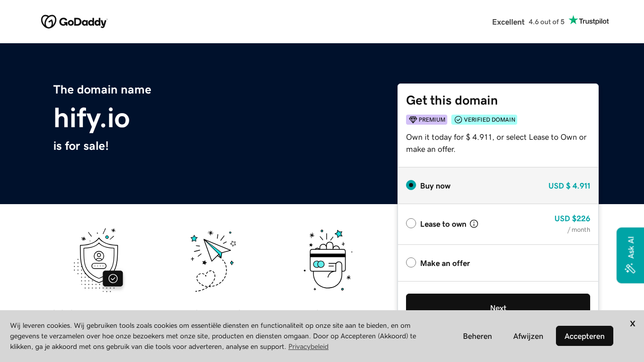Image resolution: width=644 pixels, height=362 pixels.
Task: Dismiss the cookie banner with the X
Action: [632, 323]
